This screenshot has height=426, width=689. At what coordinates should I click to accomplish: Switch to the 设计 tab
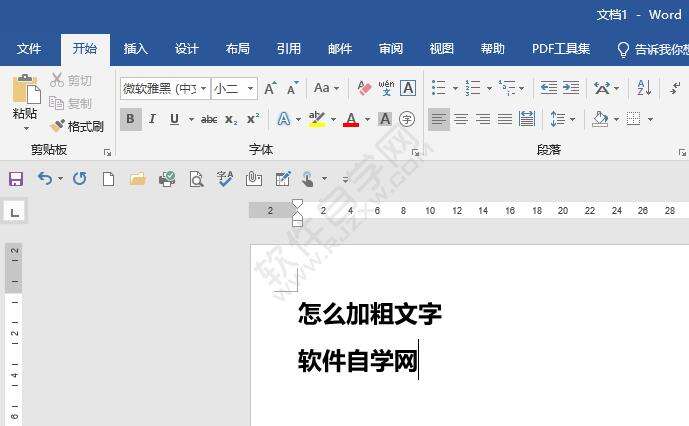(187, 49)
